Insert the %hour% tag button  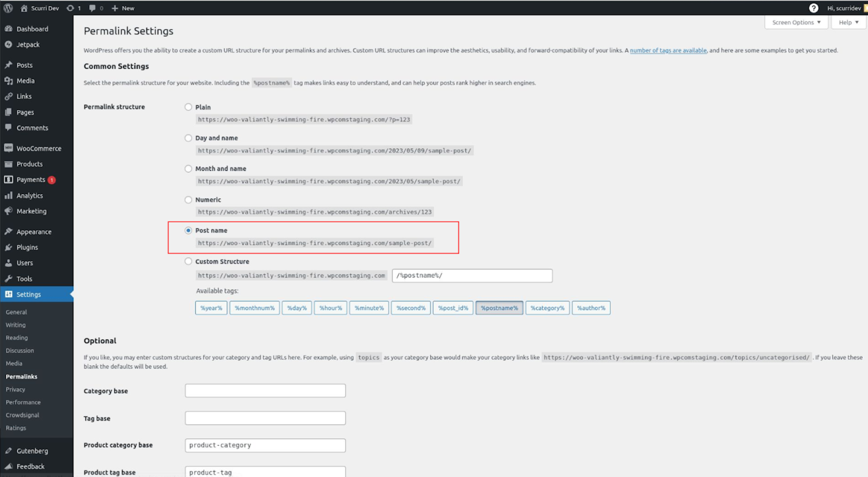tap(330, 308)
